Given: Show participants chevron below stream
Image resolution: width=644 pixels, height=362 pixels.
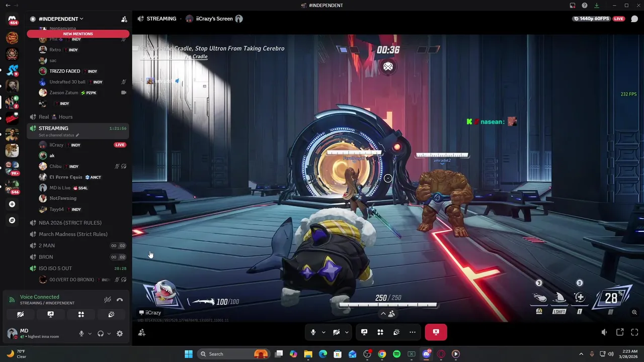Looking at the screenshot, I should pyautogui.click(x=387, y=314).
